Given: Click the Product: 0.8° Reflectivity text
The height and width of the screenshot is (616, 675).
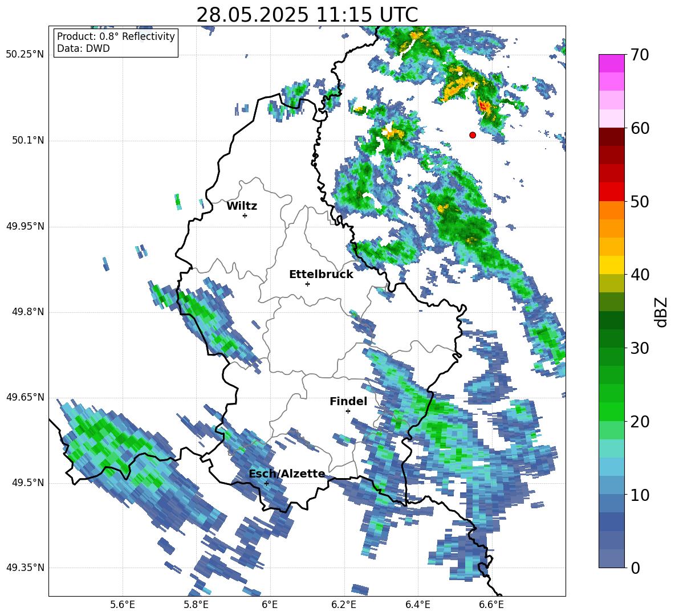Looking at the screenshot, I should tap(116, 36).
